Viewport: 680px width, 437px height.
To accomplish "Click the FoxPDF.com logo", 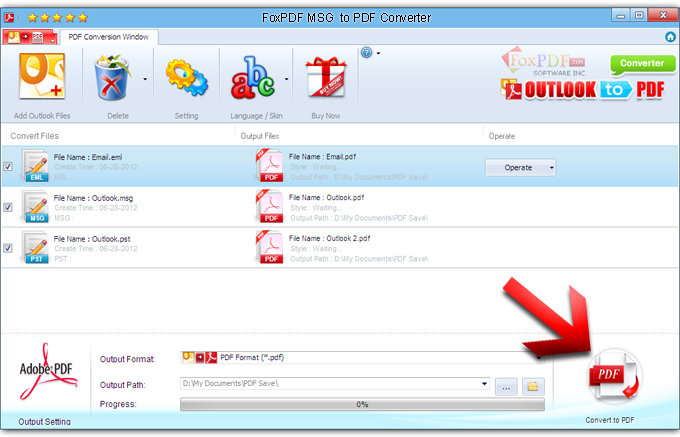I will [543, 62].
